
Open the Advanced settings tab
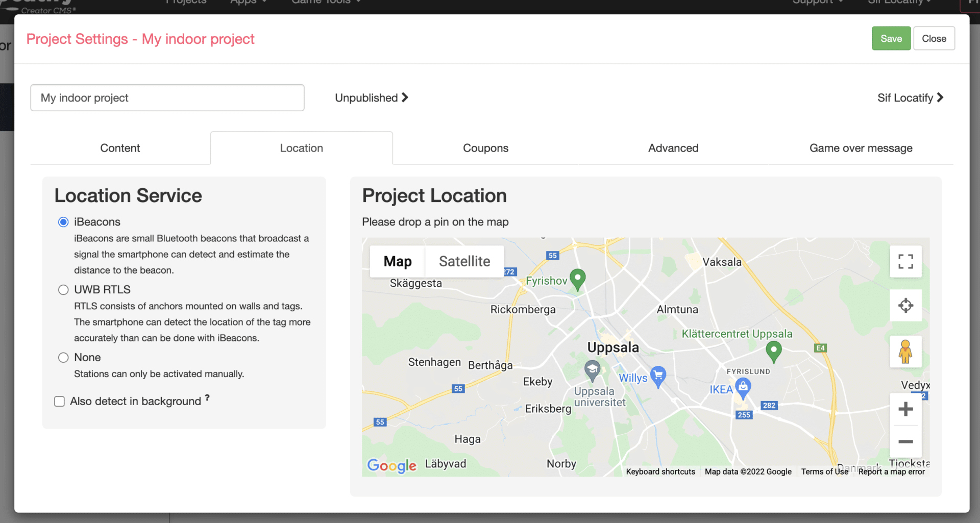tap(673, 148)
